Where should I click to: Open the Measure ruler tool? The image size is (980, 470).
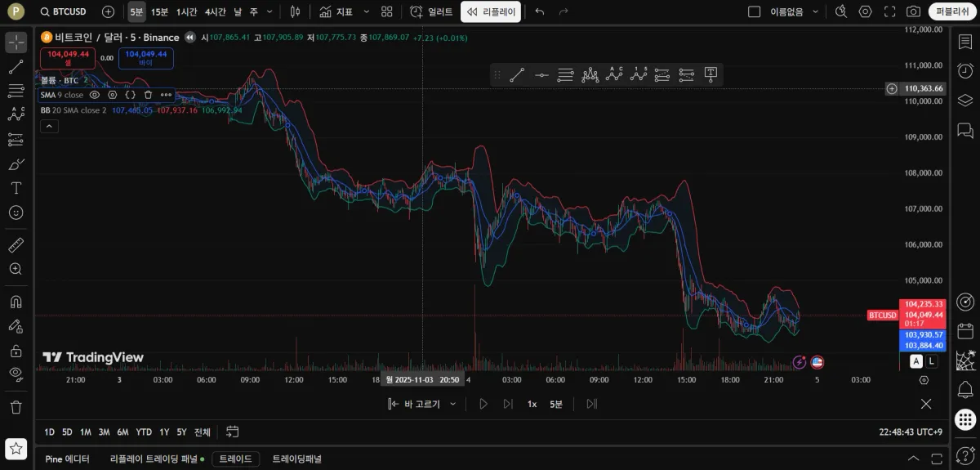coord(16,244)
